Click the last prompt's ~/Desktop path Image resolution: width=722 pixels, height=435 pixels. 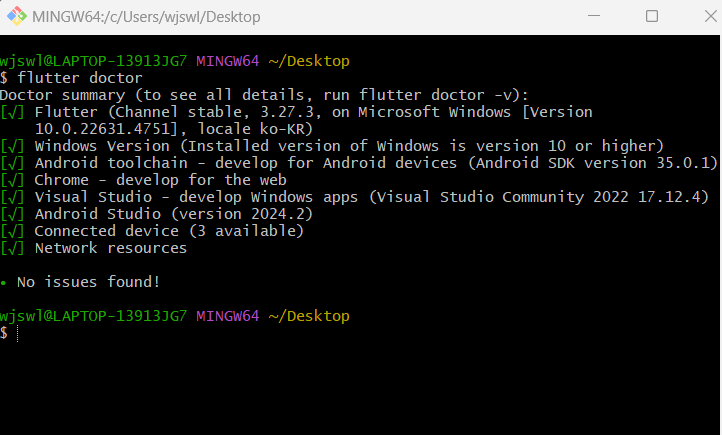(x=309, y=316)
